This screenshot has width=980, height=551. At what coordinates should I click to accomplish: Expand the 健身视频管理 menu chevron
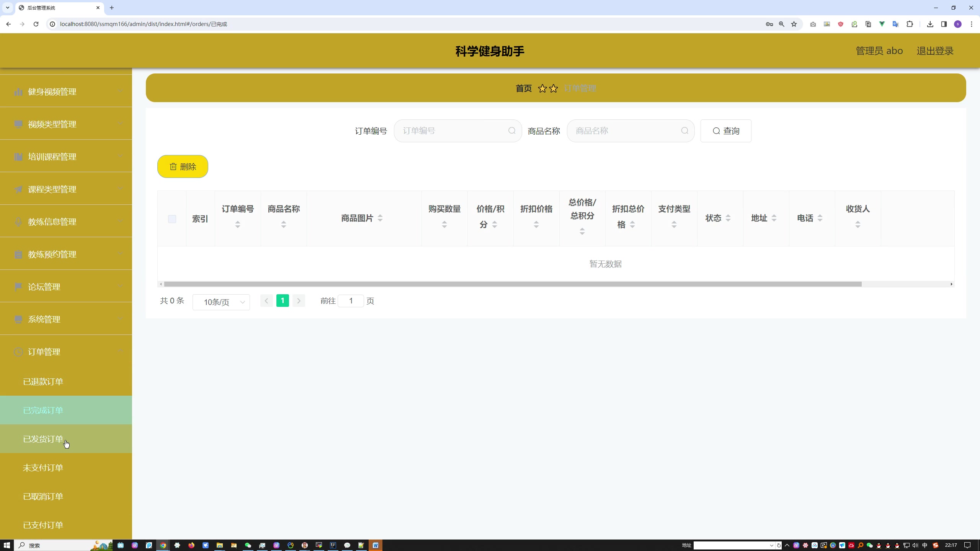pos(121,91)
